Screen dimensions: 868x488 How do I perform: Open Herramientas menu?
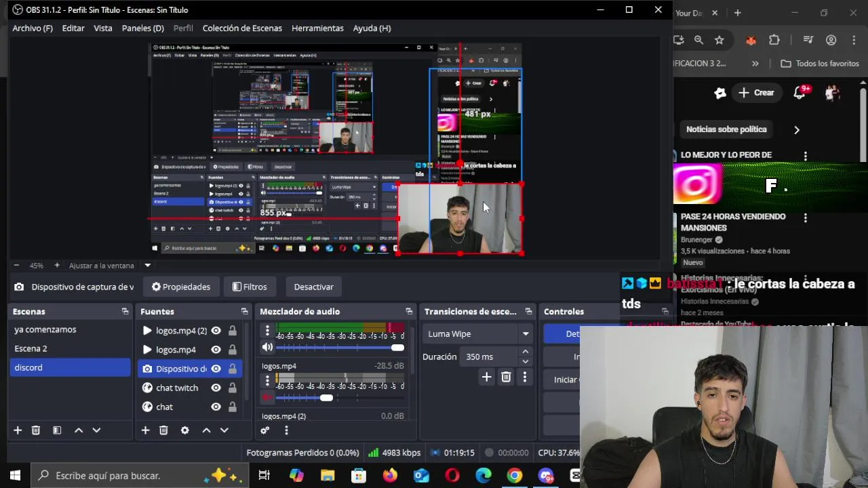317,28
